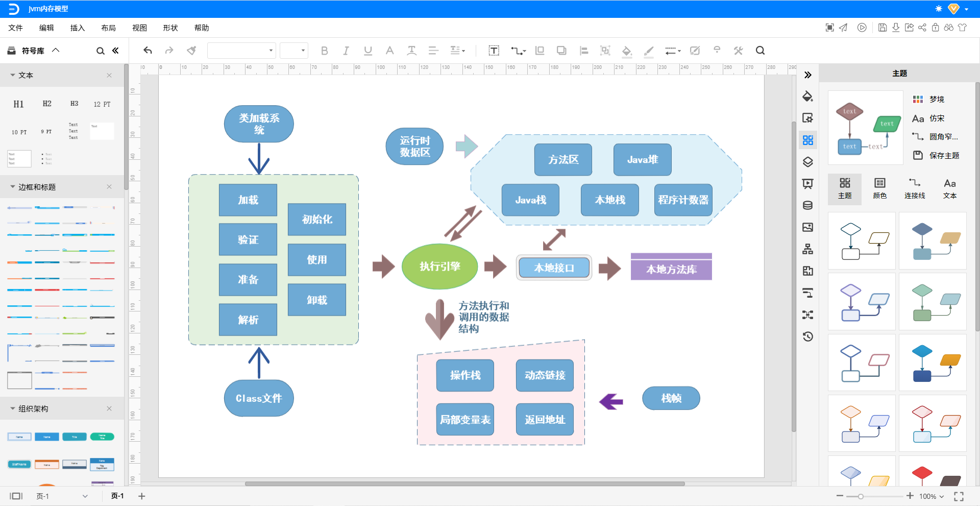Click the undo arrow in toolbar
Image resolution: width=980 pixels, height=506 pixels.
(148, 50)
